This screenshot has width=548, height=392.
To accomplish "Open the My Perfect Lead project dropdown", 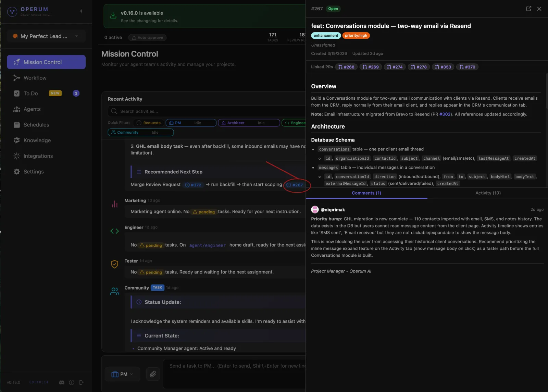I will 46,36.
